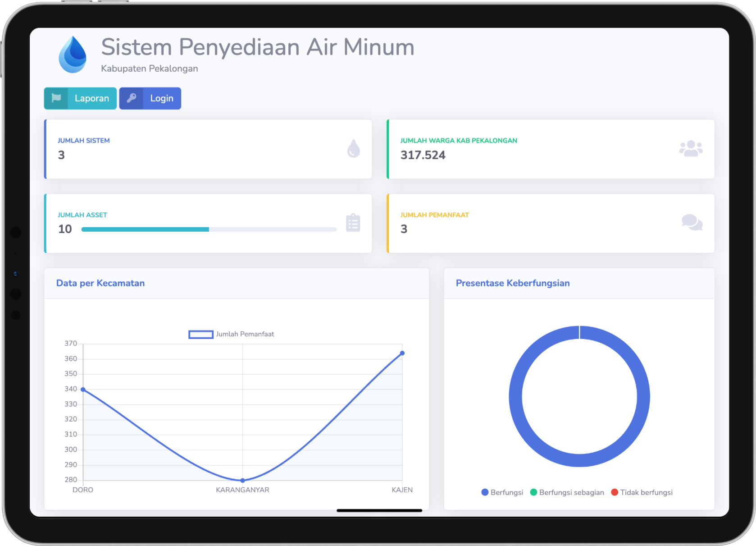Click the iPad home indicator bar
Viewport: 756px width, 546px height.
point(379,510)
